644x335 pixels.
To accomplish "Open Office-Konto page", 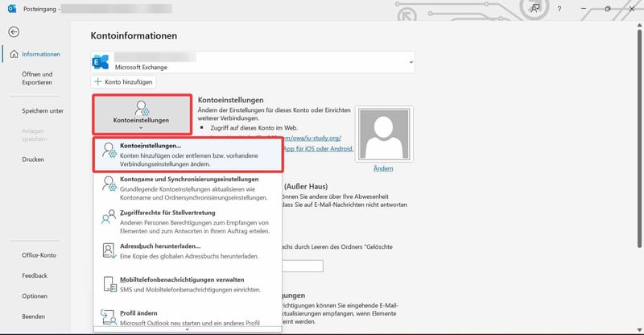I will click(39, 254).
